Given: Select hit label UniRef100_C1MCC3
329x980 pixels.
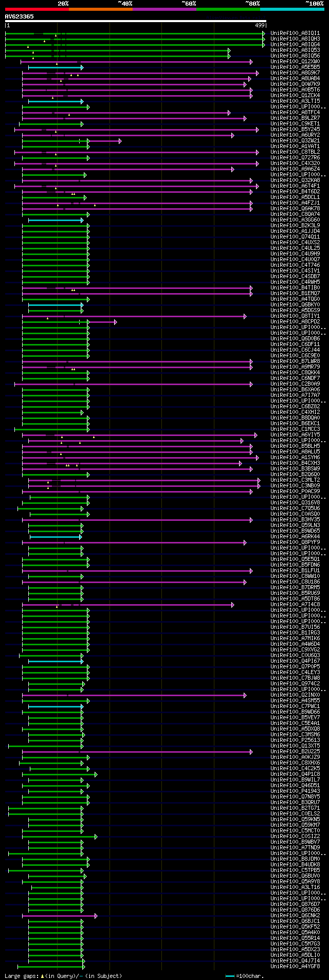Looking at the screenshot, I should (x=295, y=429).
